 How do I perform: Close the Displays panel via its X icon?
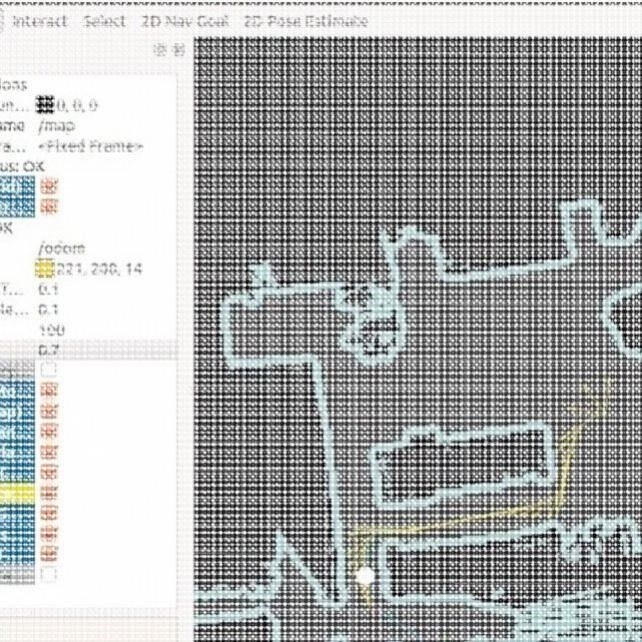click(x=178, y=50)
